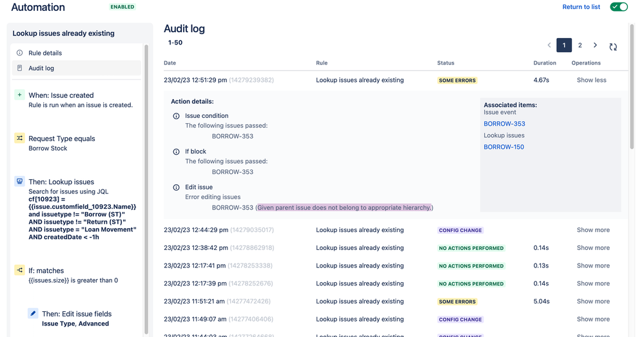Click the Rule details info icon
This screenshot has height=337, width=644.
[19, 53]
